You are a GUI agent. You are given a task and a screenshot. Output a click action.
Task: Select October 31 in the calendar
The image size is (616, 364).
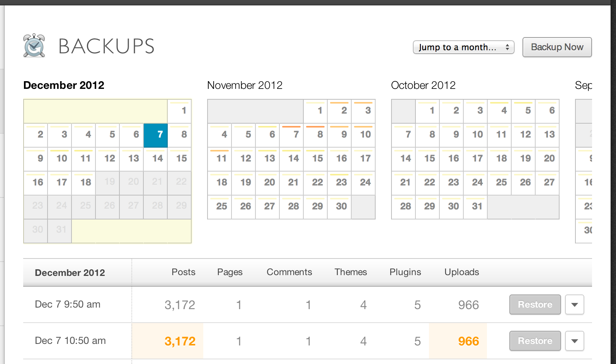(x=476, y=207)
